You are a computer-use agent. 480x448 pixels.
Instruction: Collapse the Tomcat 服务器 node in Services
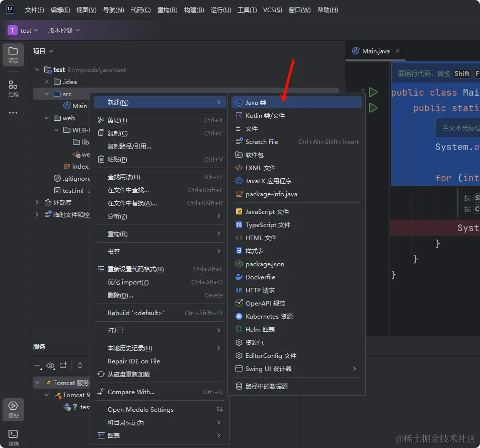[x=37, y=383]
